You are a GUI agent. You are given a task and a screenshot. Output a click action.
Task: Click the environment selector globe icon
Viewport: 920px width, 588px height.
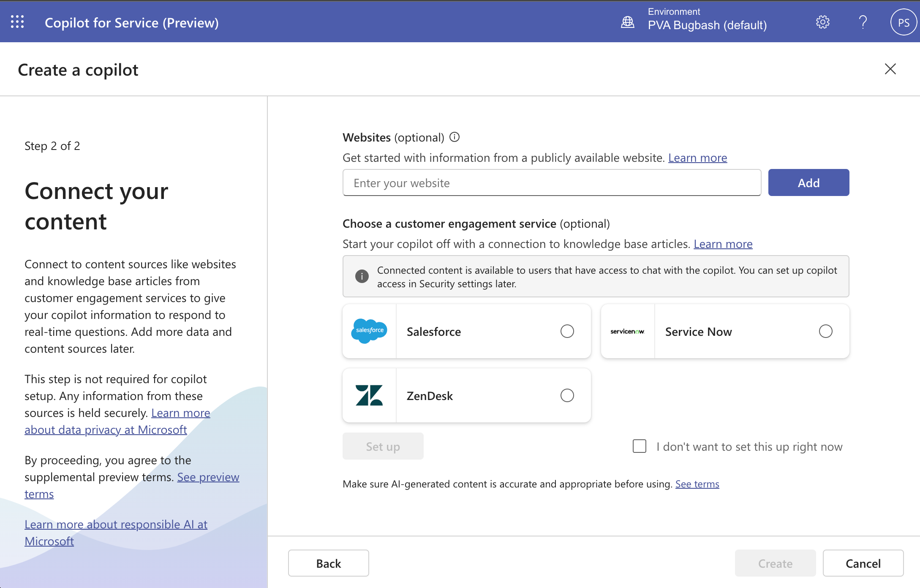(x=627, y=22)
